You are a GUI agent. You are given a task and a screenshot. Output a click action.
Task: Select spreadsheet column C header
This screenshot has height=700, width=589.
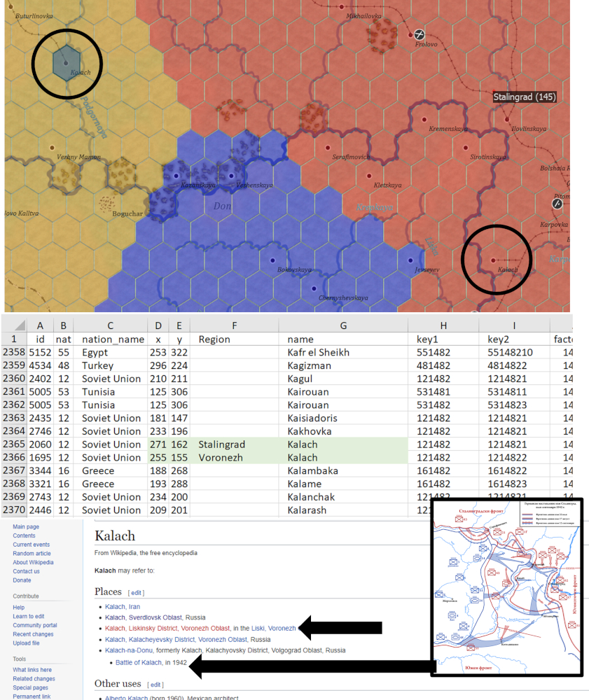[110, 325]
